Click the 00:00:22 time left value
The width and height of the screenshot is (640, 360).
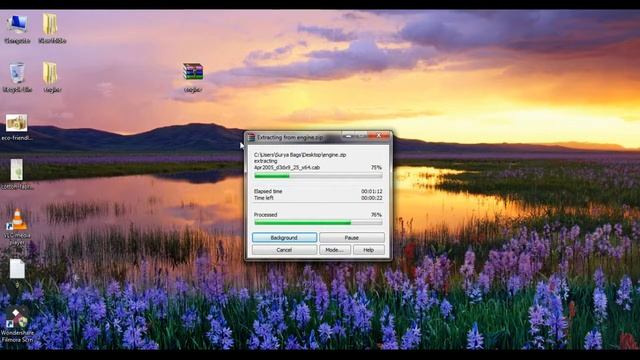371,198
